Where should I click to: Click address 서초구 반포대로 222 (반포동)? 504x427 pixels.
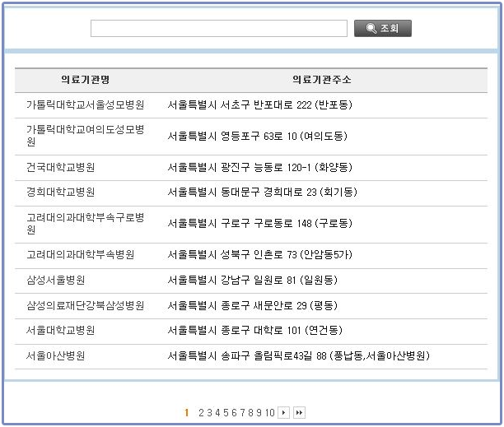tap(287, 104)
